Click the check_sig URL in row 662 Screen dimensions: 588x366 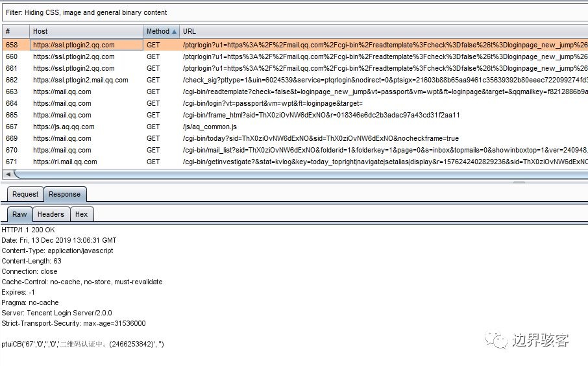point(385,80)
